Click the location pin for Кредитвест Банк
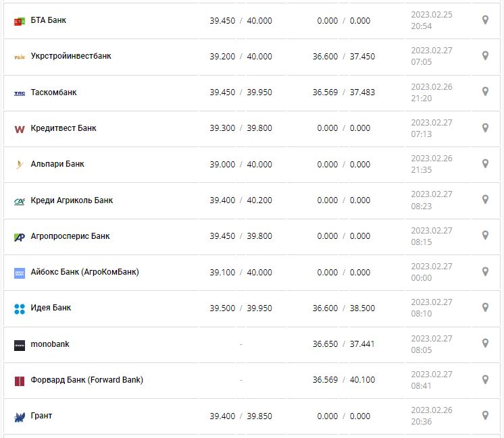The image size is (504, 438). (485, 128)
